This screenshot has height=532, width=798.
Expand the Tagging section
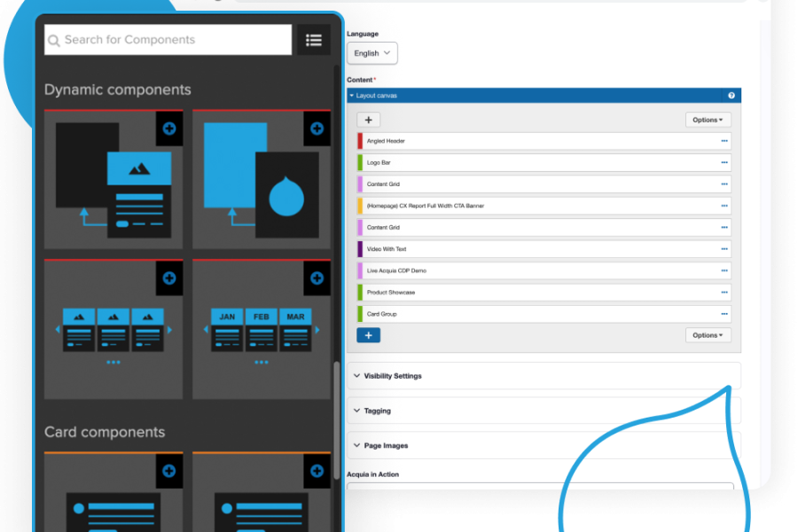coord(377,411)
